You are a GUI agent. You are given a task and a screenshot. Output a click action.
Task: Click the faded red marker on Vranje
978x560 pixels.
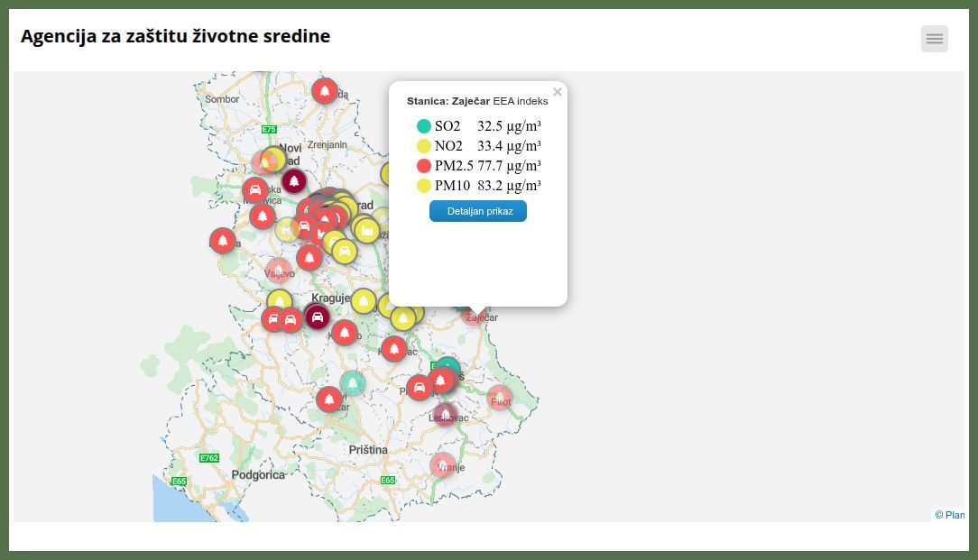pos(442,464)
